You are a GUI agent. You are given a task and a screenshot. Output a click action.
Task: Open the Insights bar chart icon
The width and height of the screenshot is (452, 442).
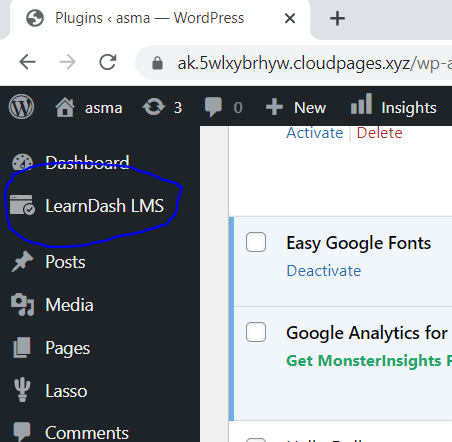click(x=361, y=104)
